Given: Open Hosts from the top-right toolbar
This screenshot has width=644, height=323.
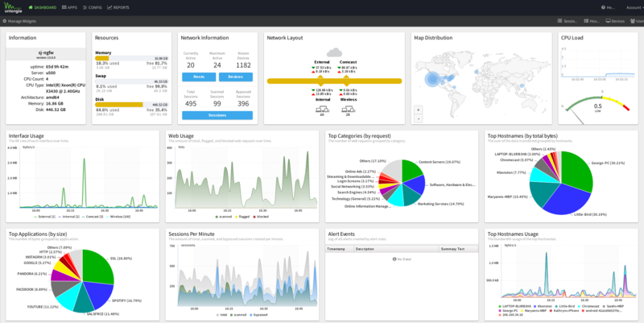Looking at the screenshot, I should tap(592, 21).
